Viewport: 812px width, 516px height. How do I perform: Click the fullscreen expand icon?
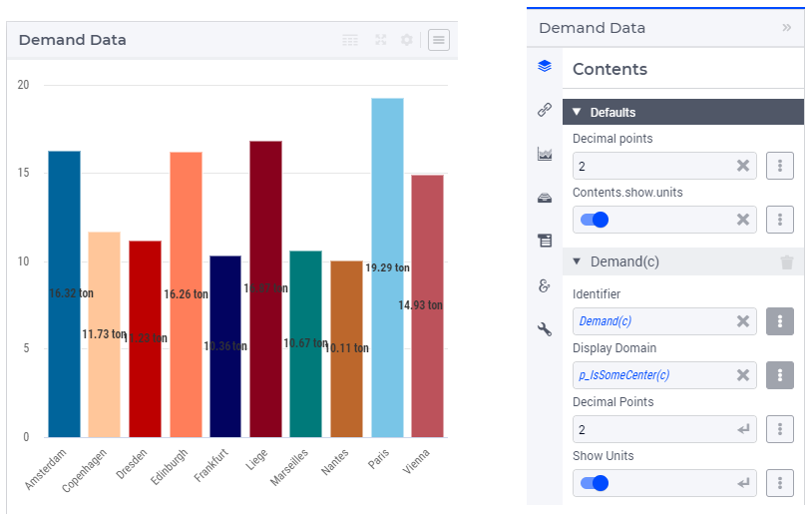(x=380, y=40)
